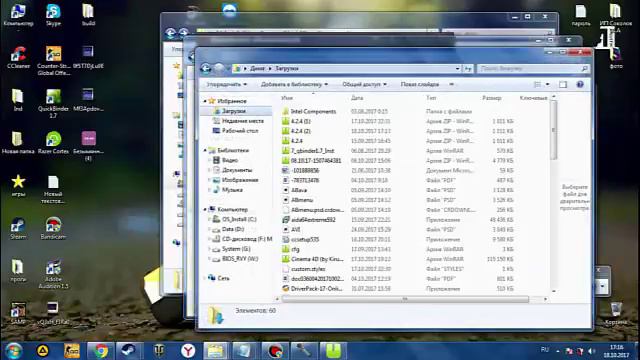This screenshot has width=640, height=360.
Task: Collapse the Библиотеки section
Action: [x=205, y=150]
